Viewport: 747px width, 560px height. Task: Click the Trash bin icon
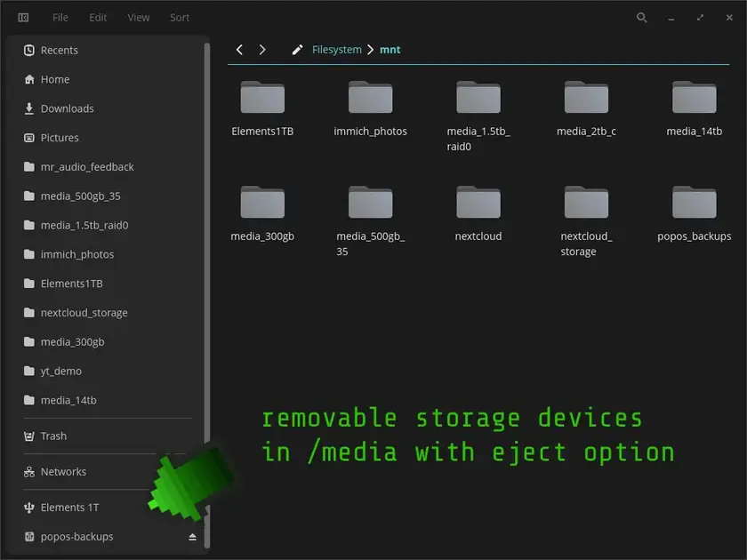click(x=29, y=436)
